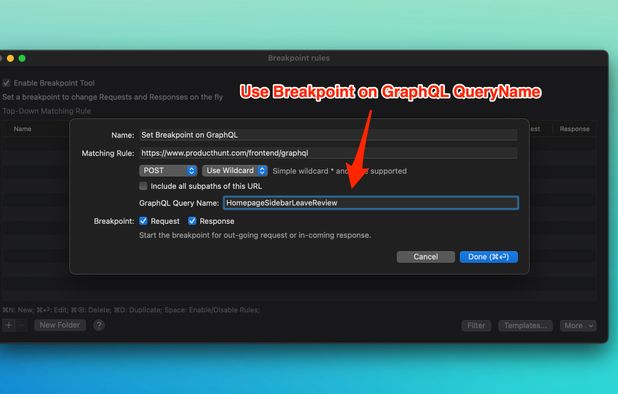Click the Response column header
The image size is (618, 394).
574,129
